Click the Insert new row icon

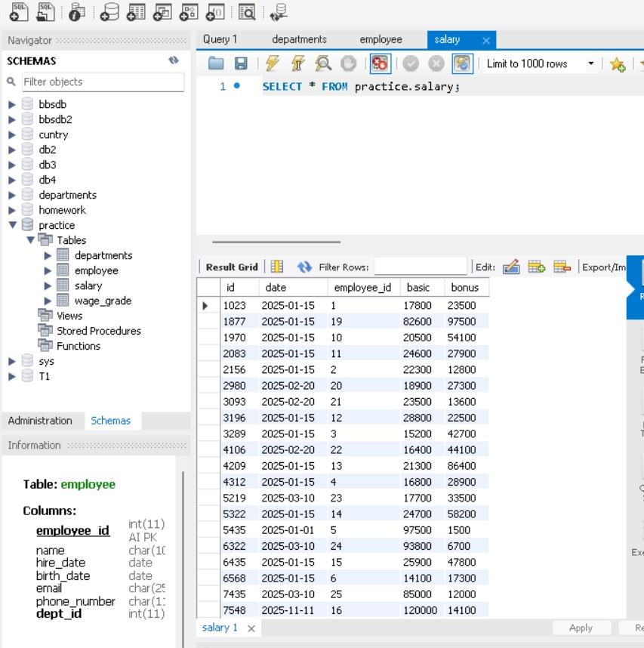(x=536, y=267)
